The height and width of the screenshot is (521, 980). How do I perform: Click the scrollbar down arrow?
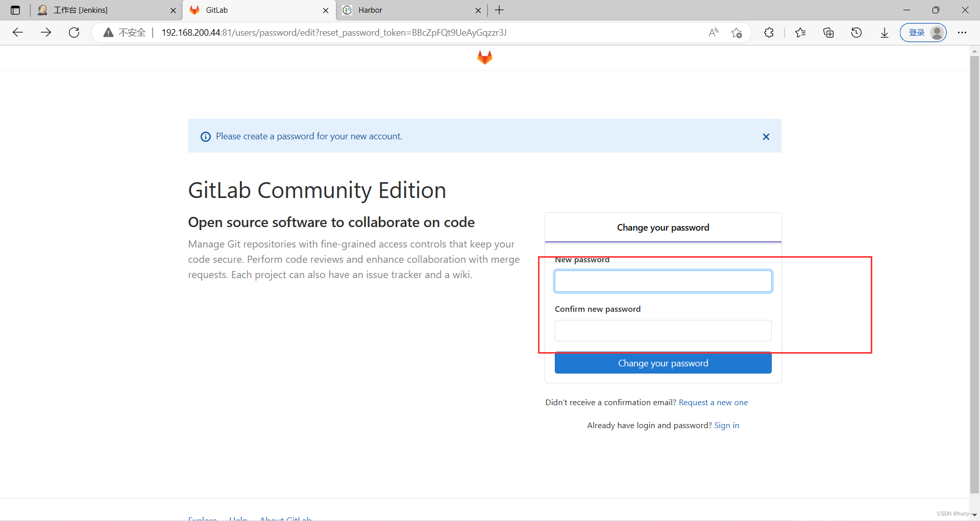[x=974, y=515]
